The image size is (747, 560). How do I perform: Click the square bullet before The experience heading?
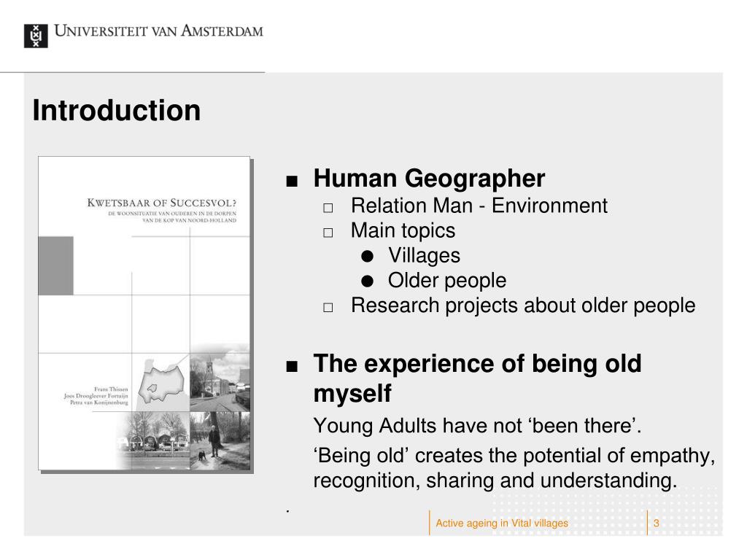(x=292, y=366)
